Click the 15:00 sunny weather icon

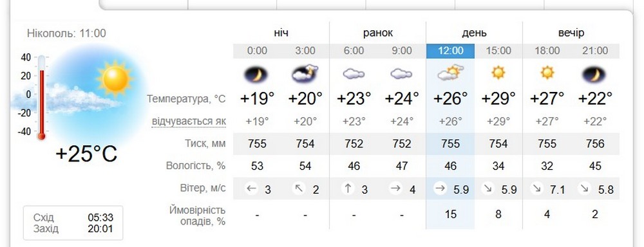tap(498, 73)
